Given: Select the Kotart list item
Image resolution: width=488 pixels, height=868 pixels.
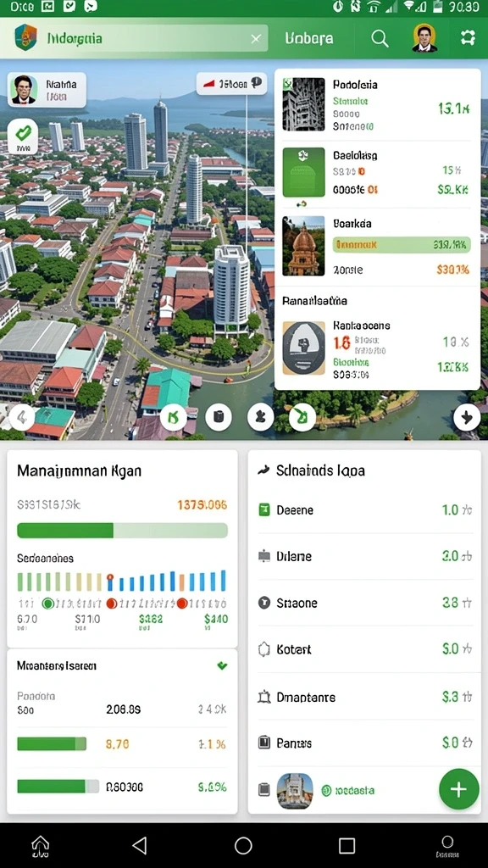Looking at the screenshot, I should (x=364, y=648).
